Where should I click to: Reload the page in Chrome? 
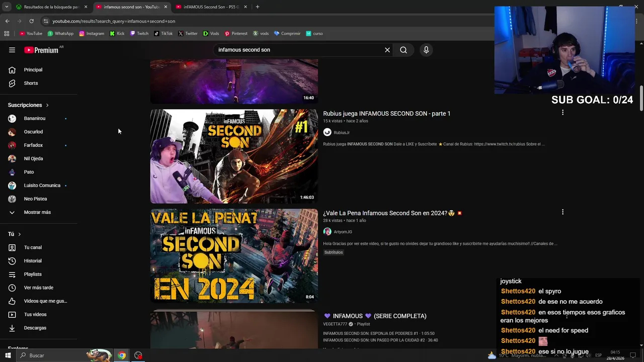(31, 21)
